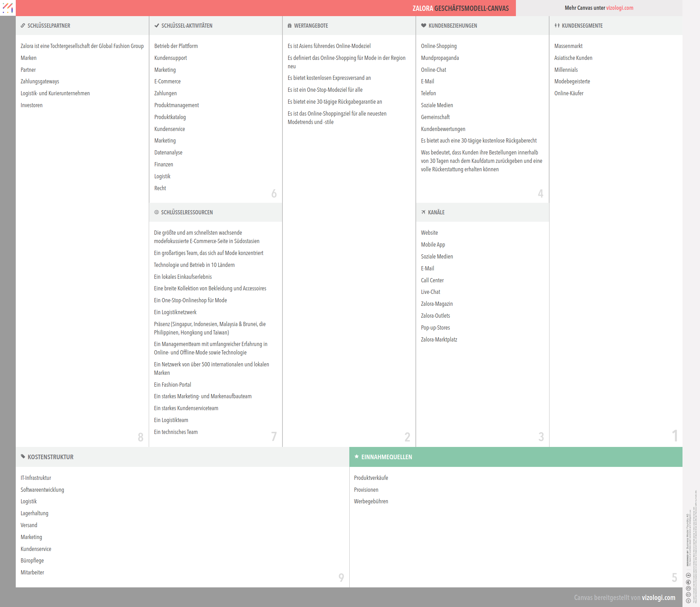Click the Einnahmequellen star icon

pyautogui.click(x=357, y=456)
